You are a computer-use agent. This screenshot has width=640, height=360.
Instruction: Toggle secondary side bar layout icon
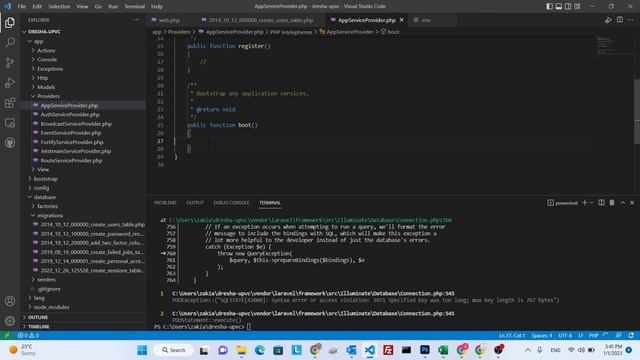pos(568,6)
